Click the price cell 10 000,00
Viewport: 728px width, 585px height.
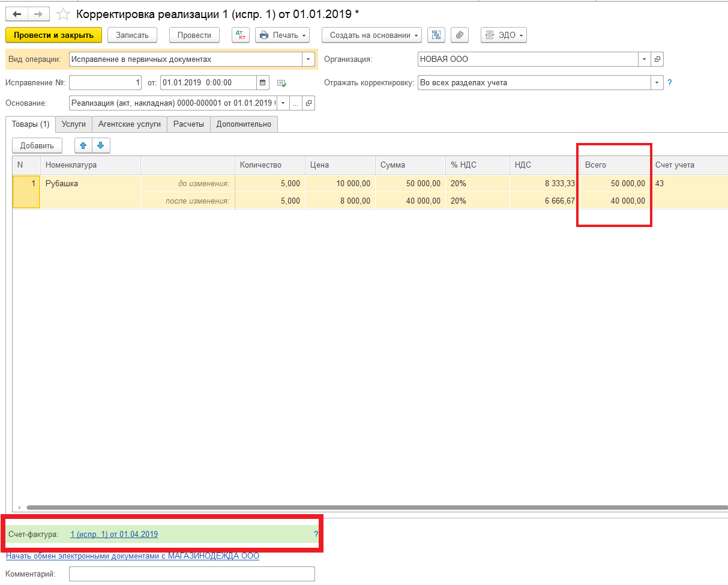pos(340,184)
